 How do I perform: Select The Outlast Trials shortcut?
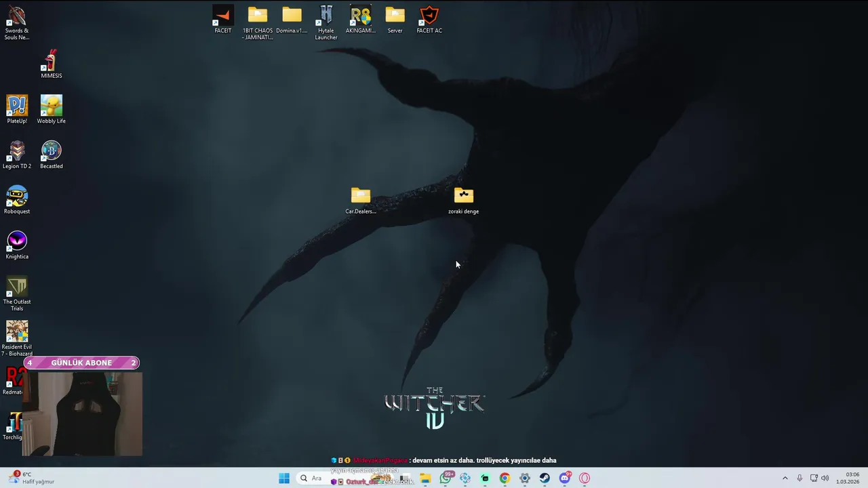click(x=17, y=293)
